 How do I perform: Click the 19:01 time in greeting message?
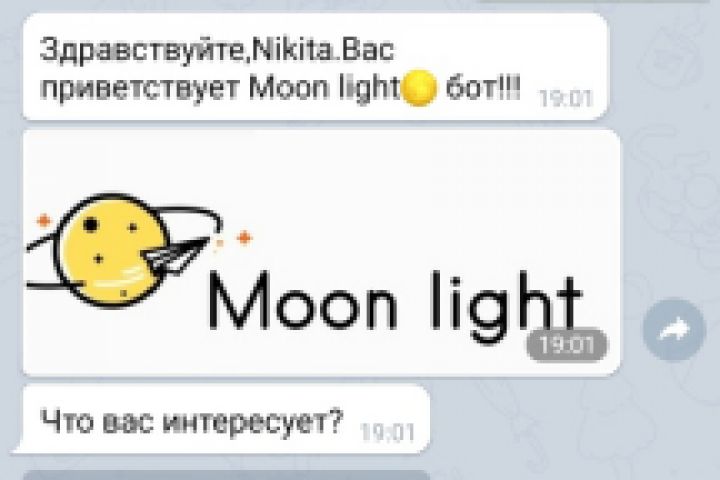pos(566,99)
